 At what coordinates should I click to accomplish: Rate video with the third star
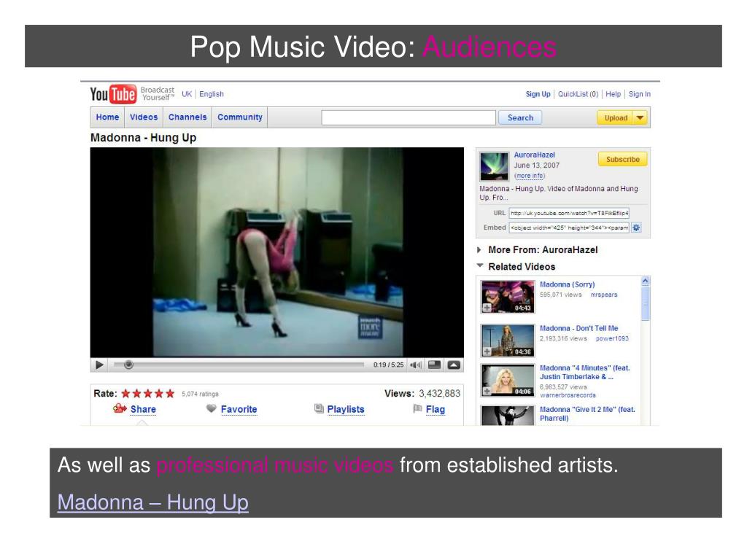(147, 393)
